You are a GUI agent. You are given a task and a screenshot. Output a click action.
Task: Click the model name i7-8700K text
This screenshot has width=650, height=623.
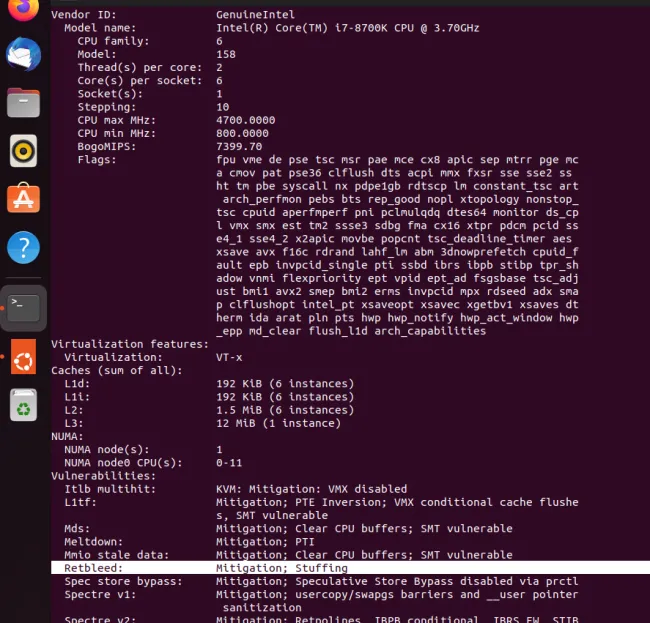pyautogui.click(x=347, y=28)
